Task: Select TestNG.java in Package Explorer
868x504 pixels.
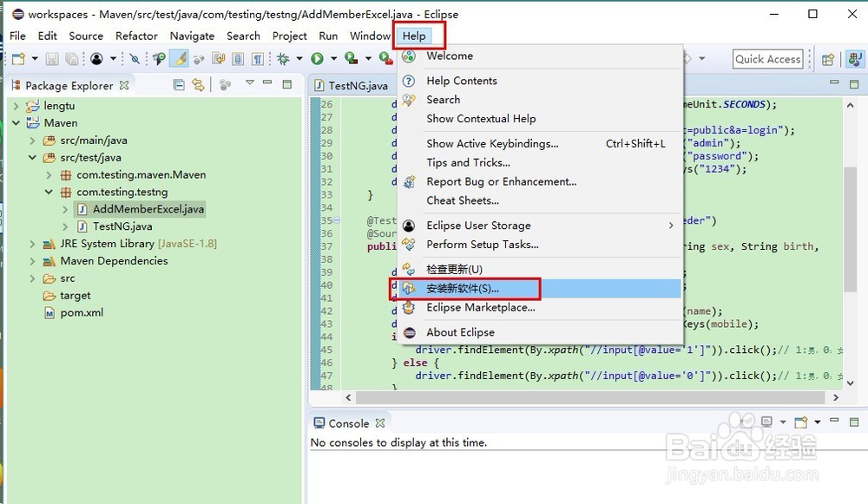Action: tap(122, 226)
